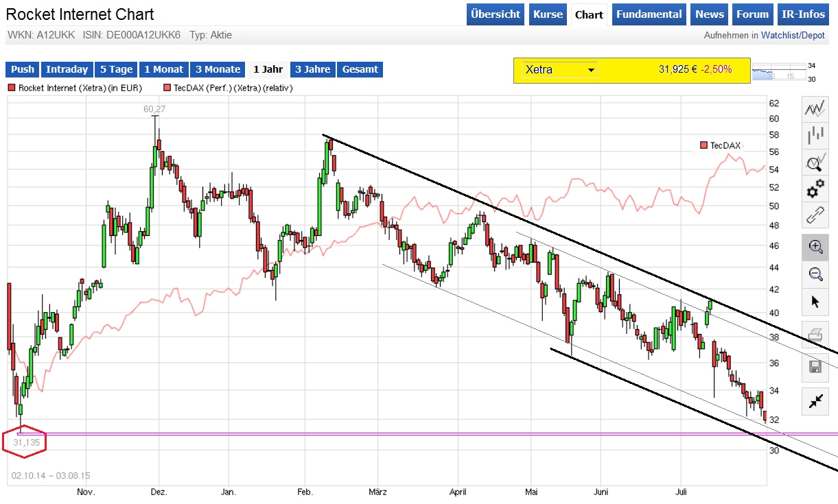The width and height of the screenshot is (838, 504).
Task: Open chart settings gears icon
Action: tap(815, 189)
